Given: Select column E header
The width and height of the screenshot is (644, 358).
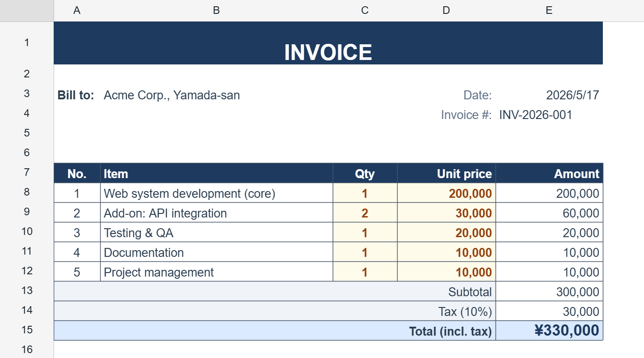Looking at the screenshot, I should (x=549, y=11).
